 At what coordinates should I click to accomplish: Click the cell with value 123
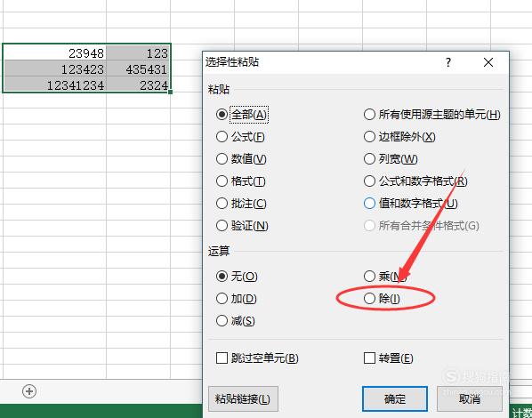coord(138,52)
